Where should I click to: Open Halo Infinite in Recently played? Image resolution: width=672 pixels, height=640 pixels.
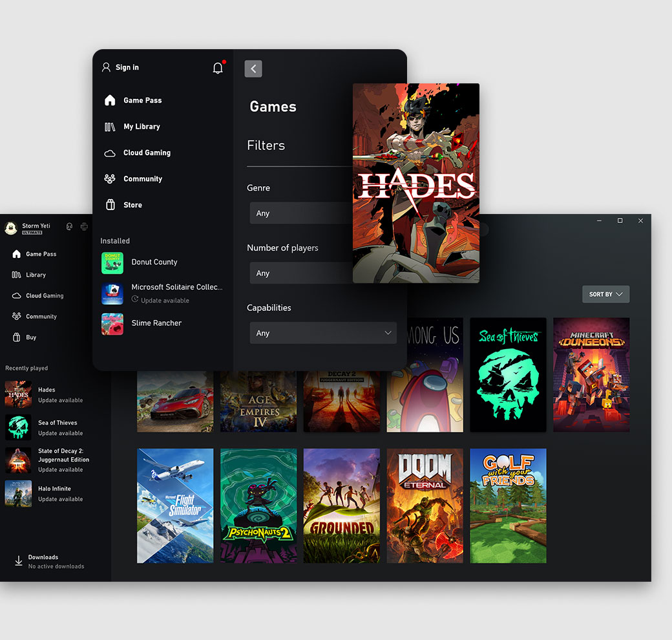(44, 493)
